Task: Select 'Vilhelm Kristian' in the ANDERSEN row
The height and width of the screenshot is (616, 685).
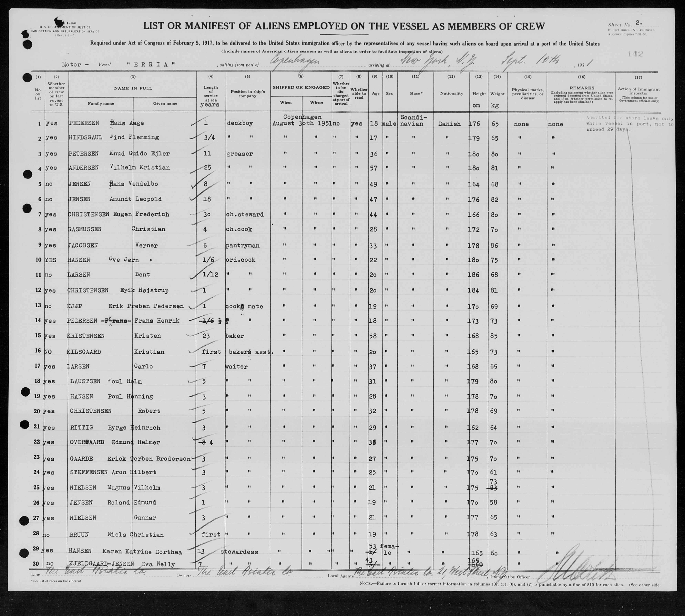Action: (x=140, y=167)
